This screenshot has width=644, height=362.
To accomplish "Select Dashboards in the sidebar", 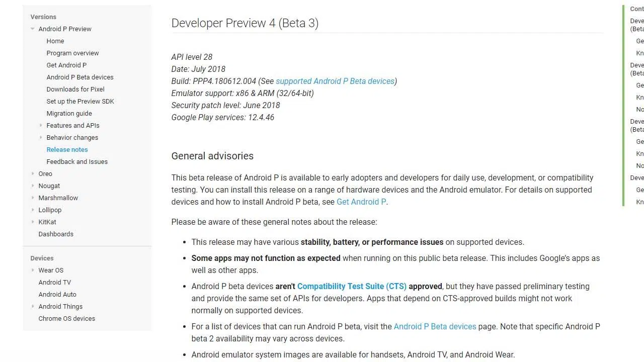I will (x=56, y=234).
